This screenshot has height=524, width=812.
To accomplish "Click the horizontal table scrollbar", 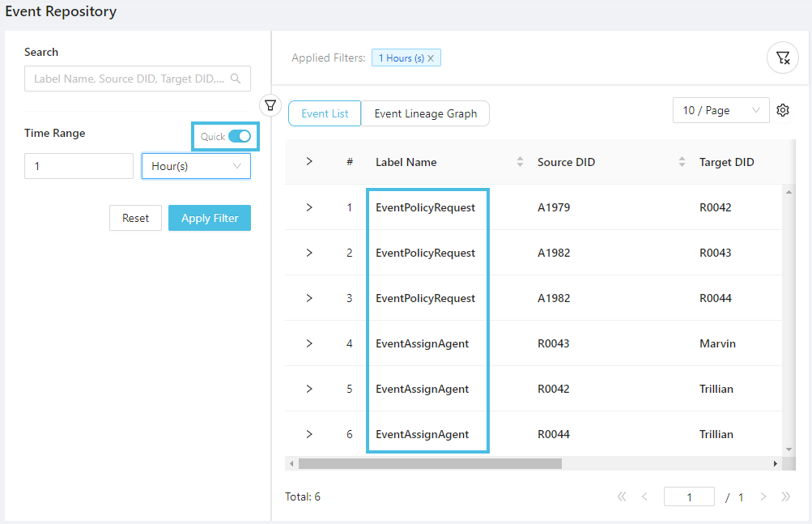I will (x=429, y=464).
